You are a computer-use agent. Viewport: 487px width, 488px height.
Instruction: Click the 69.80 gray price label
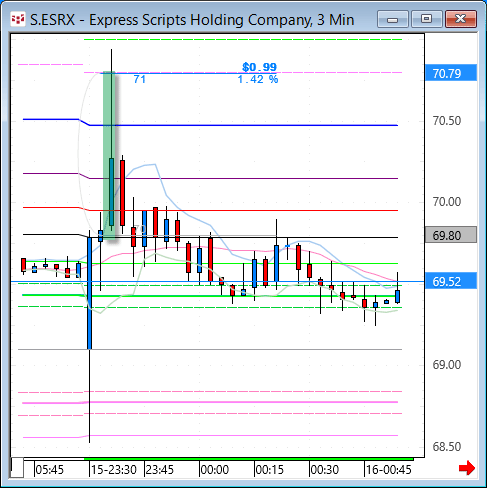click(x=451, y=235)
